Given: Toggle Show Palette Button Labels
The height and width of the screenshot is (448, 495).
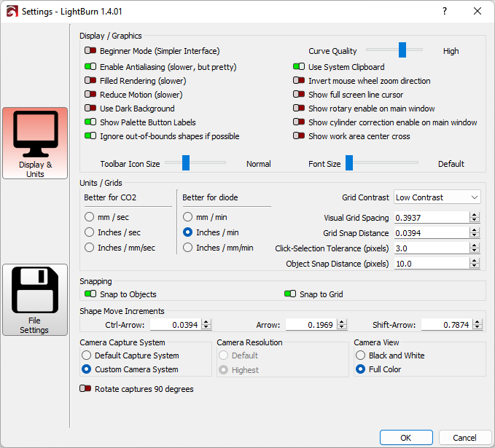Looking at the screenshot, I should pos(90,122).
